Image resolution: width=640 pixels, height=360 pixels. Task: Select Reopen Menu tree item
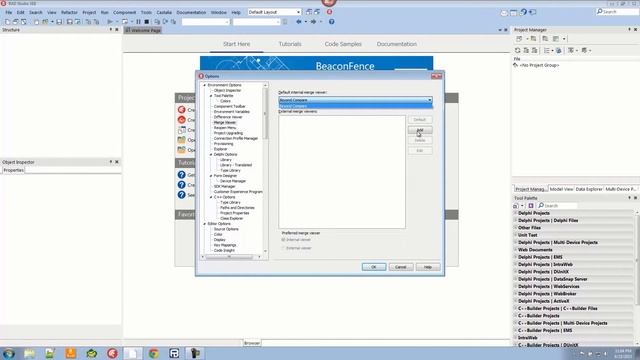(x=225, y=128)
